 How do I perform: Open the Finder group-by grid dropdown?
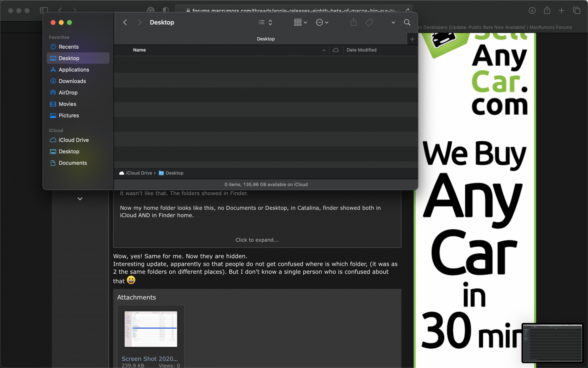300,22
